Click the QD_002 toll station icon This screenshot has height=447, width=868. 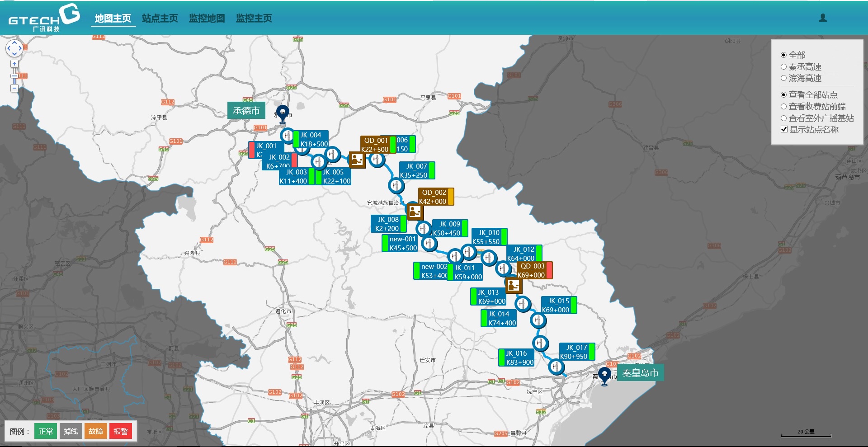coord(414,212)
